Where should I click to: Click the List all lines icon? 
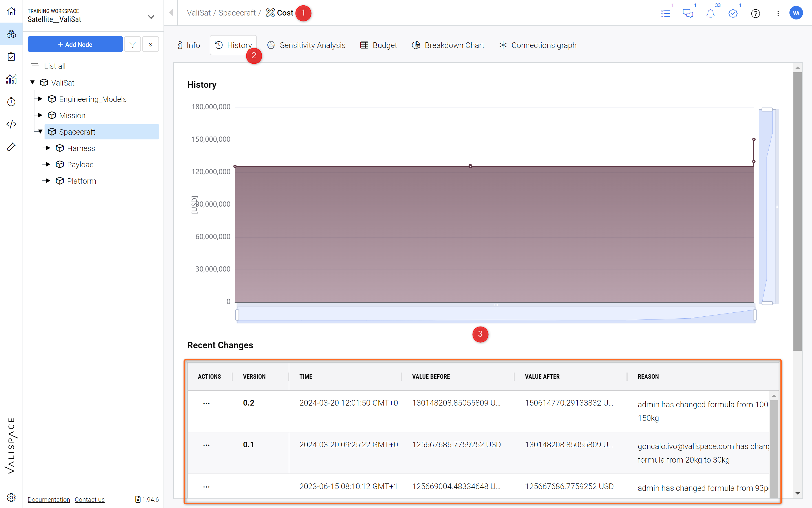(35, 66)
